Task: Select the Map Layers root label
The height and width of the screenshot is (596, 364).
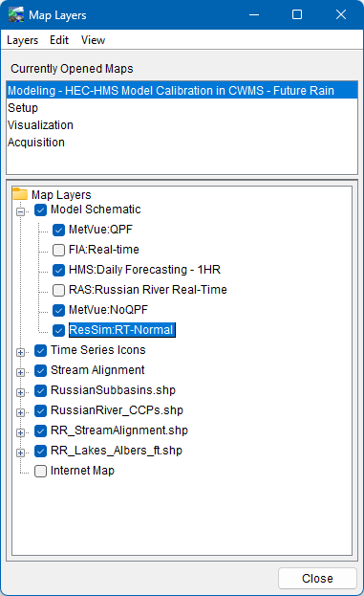Action: coord(61,194)
